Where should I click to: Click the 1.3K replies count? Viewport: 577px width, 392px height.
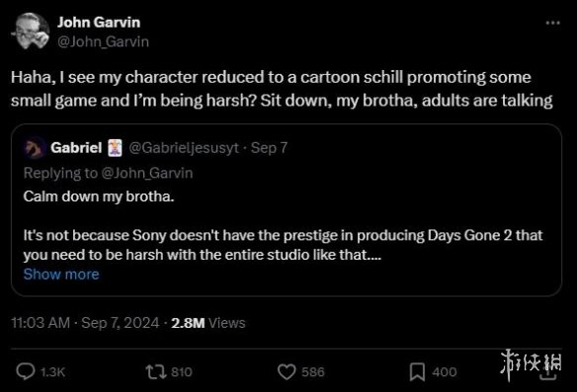[x=52, y=372]
